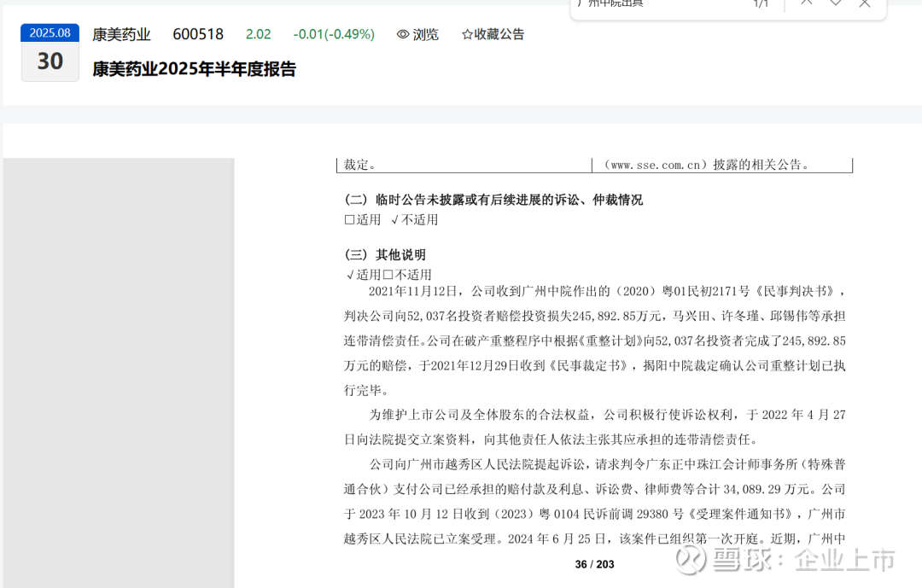Click line starting 连带清偿责任
This screenshot has width=922, height=588.
594,341
